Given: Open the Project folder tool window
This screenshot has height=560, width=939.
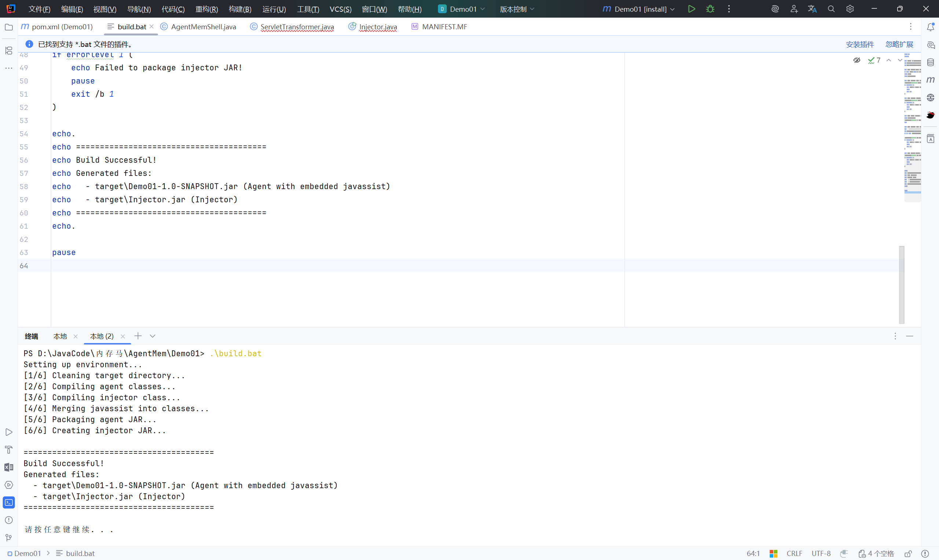Looking at the screenshot, I should point(9,27).
